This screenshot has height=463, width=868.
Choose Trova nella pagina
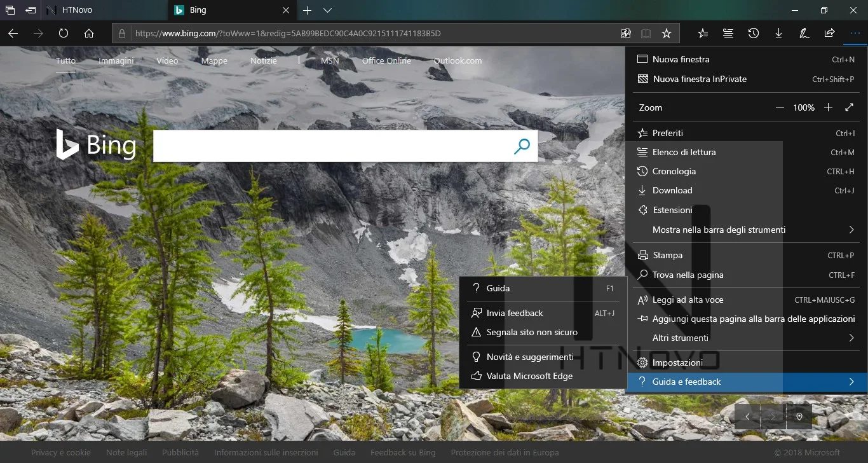(x=747, y=275)
